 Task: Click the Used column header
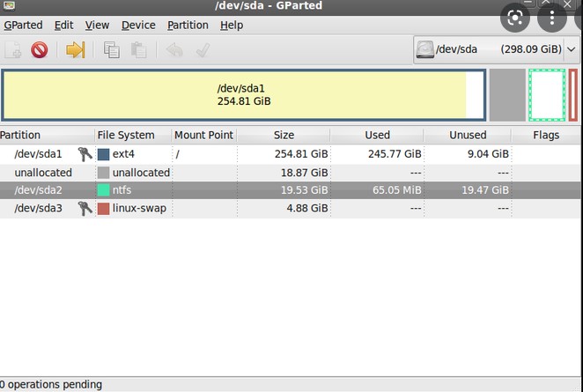click(x=377, y=135)
